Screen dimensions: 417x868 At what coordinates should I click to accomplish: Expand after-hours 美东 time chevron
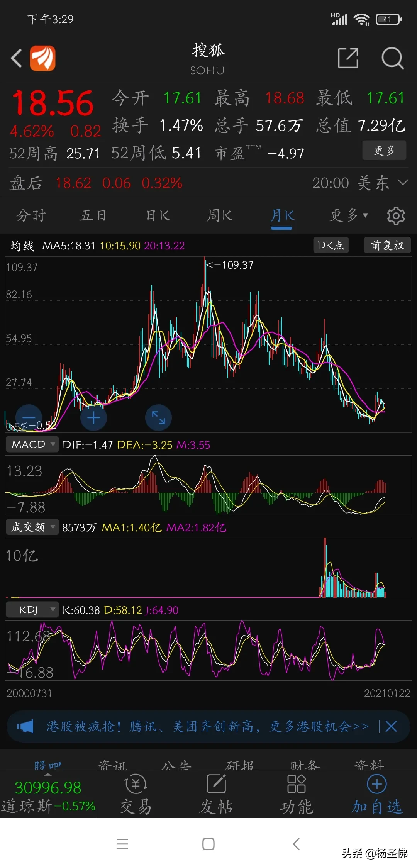403,182
